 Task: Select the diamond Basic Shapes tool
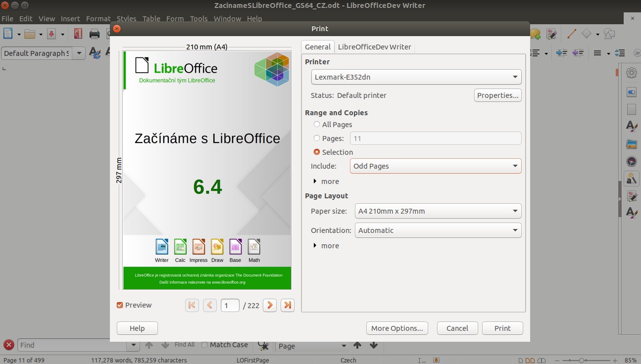pos(587,34)
